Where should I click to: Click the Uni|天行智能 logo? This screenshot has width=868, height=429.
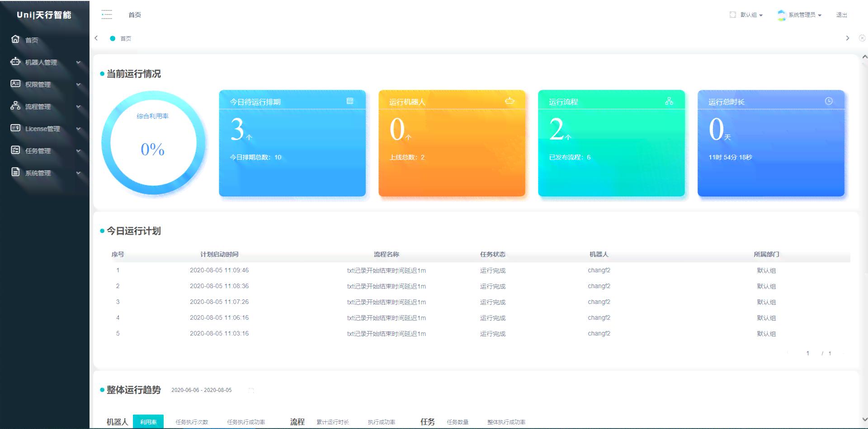[x=44, y=15]
